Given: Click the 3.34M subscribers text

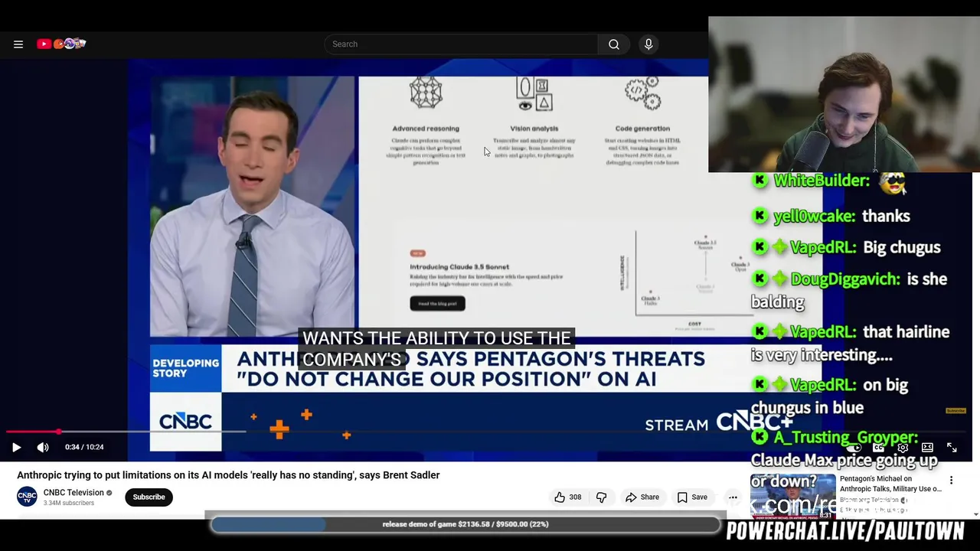Looking at the screenshot, I should tap(69, 504).
